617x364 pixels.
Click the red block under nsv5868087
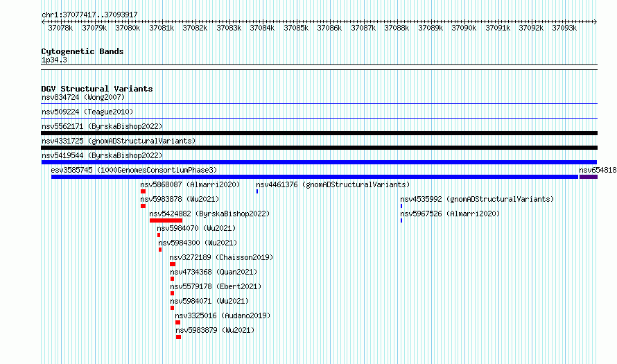pyautogui.click(x=144, y=191)
